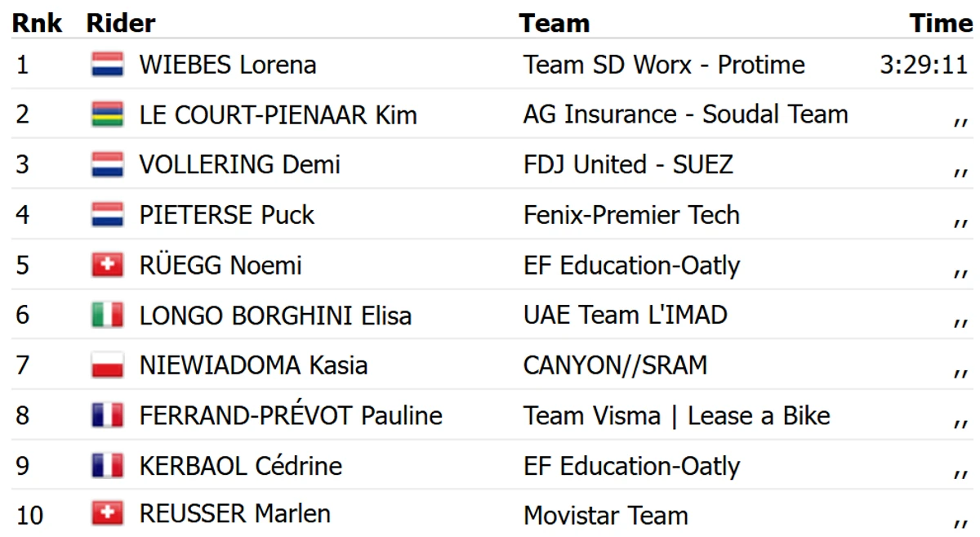The height and width of the screenshot is (537, 980).
Task: Click the Netherlands flag next to Wiebes
Action: pos(107,65)
